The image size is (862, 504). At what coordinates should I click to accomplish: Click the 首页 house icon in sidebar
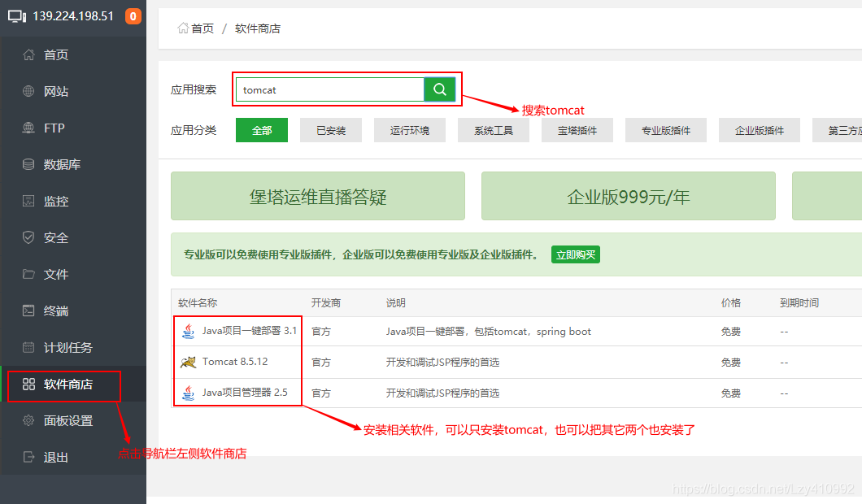[28, 54]
